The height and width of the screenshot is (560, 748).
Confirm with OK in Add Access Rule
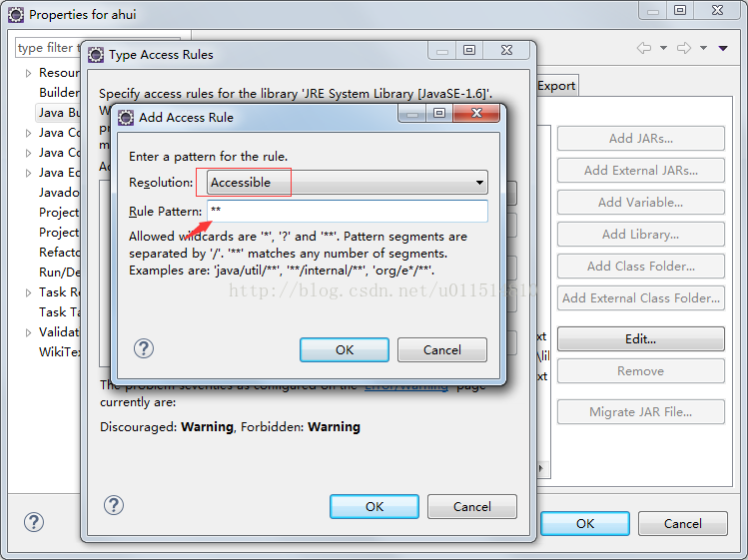pos(345,350)
